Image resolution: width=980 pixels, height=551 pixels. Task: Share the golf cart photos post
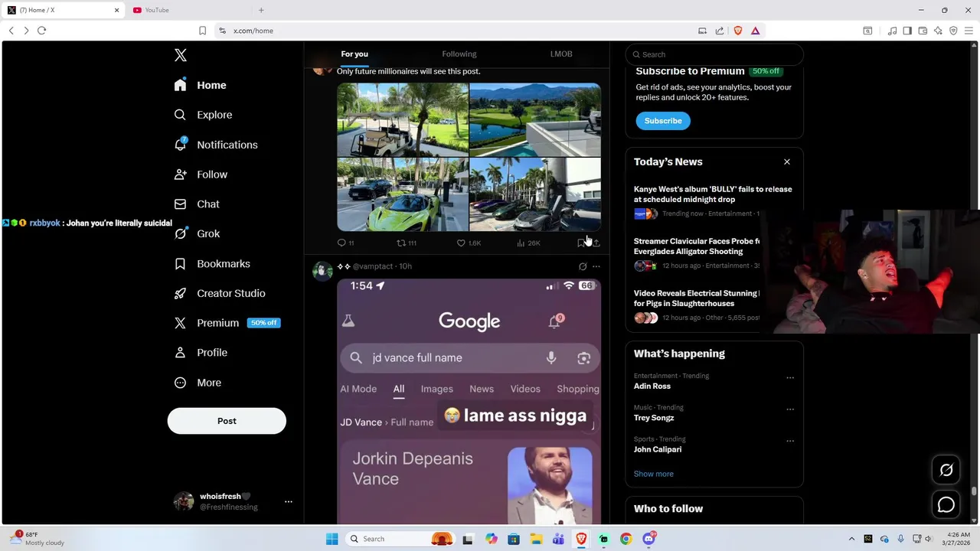click(596, 243)
